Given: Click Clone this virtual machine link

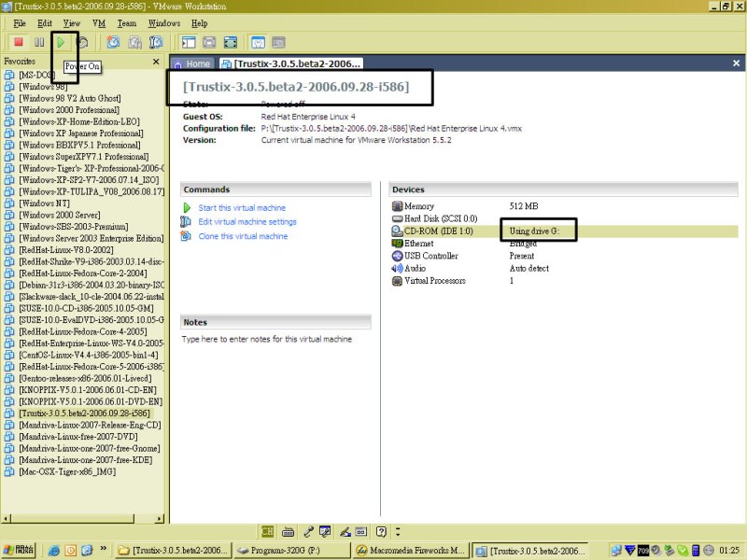Looking at the screenshot, I should coord(243,236).
